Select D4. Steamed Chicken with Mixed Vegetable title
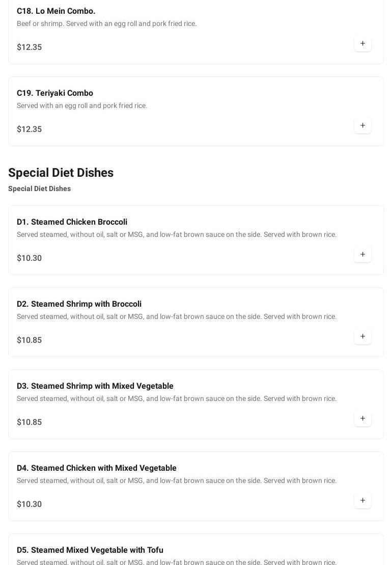The image size is (392, 565). pyautogui.click(x=97, y=468)
